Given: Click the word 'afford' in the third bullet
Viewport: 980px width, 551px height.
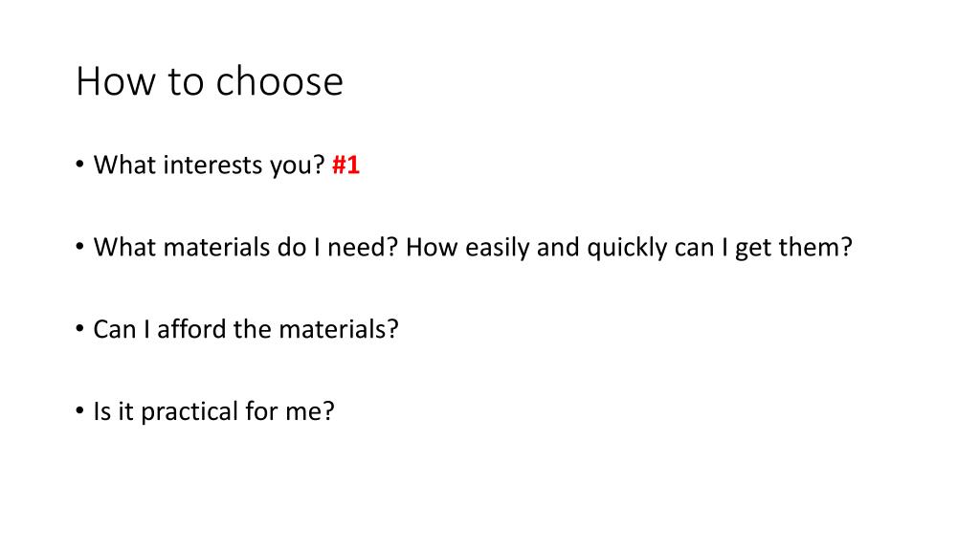Looking at the screenshot, I should (191, 329).
